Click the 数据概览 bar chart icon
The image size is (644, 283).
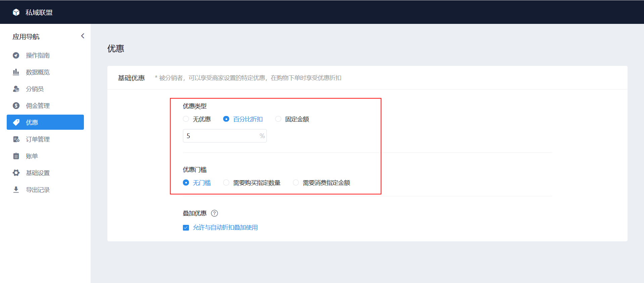tap(16, 72)
